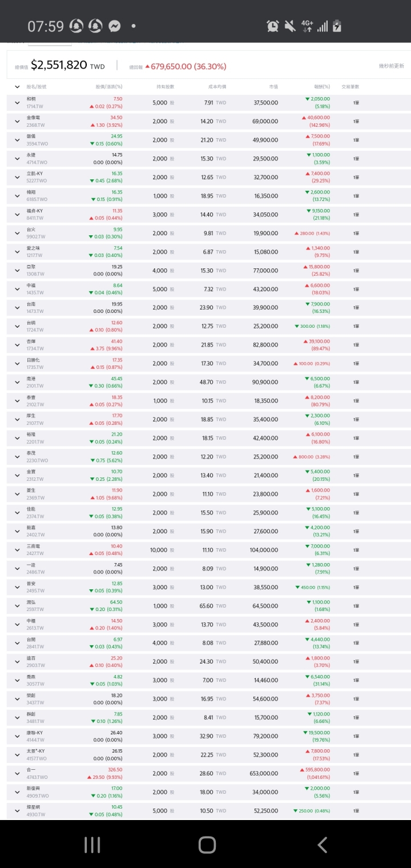Tap the muted sound status icon
The height and width of the screenshot is (868, 411).
[x=289, y=26]
